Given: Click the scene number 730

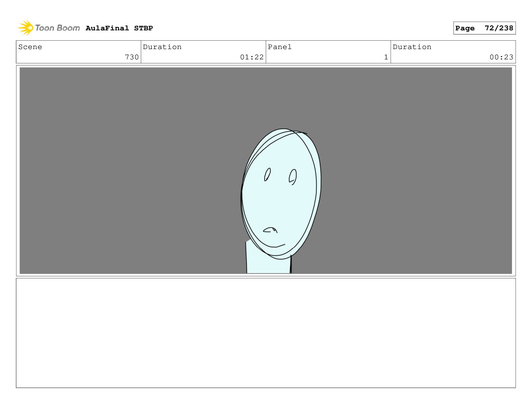Looking at the screenshot, I should [132, 57].
